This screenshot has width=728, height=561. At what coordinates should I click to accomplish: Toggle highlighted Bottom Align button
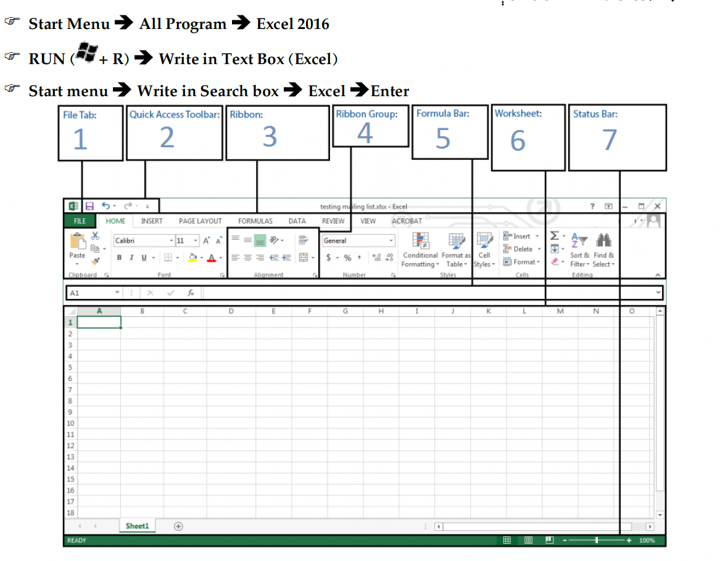[260, 240]
